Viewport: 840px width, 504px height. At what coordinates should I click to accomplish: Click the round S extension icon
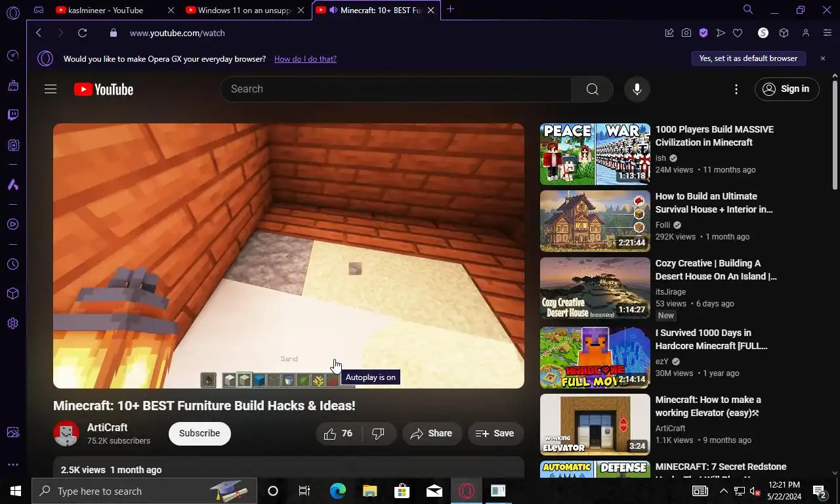point(763,33)
